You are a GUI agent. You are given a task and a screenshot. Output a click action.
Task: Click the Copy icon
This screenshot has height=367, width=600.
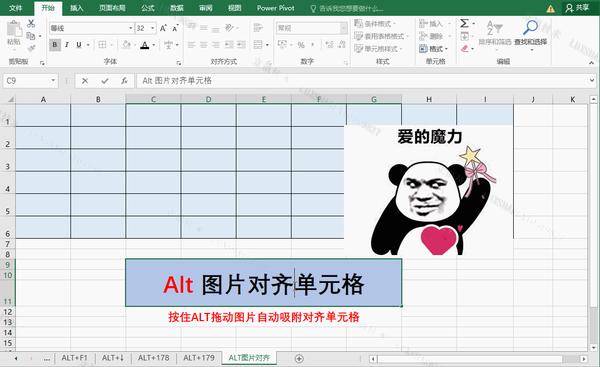[x=31, y=36]
